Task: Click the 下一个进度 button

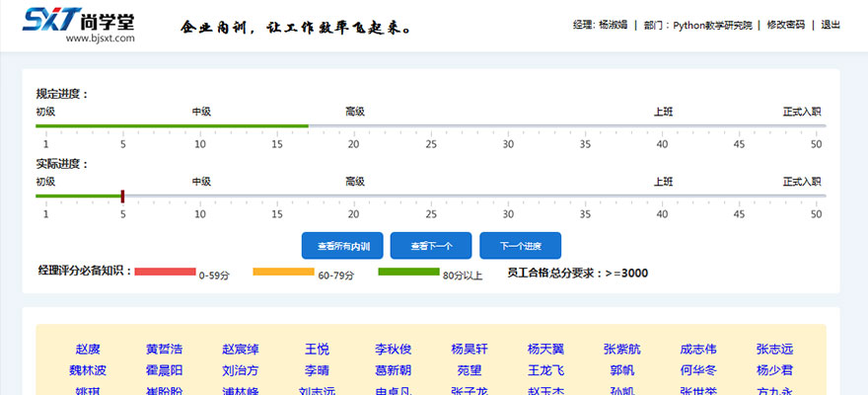Action: 520,246
